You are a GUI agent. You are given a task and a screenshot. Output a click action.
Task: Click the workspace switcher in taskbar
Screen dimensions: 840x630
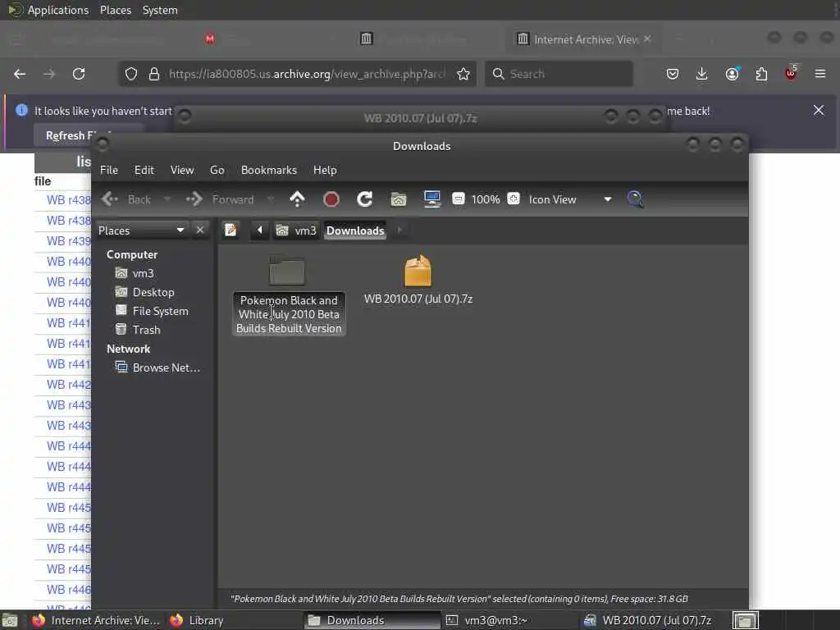(x=745, y=620)
